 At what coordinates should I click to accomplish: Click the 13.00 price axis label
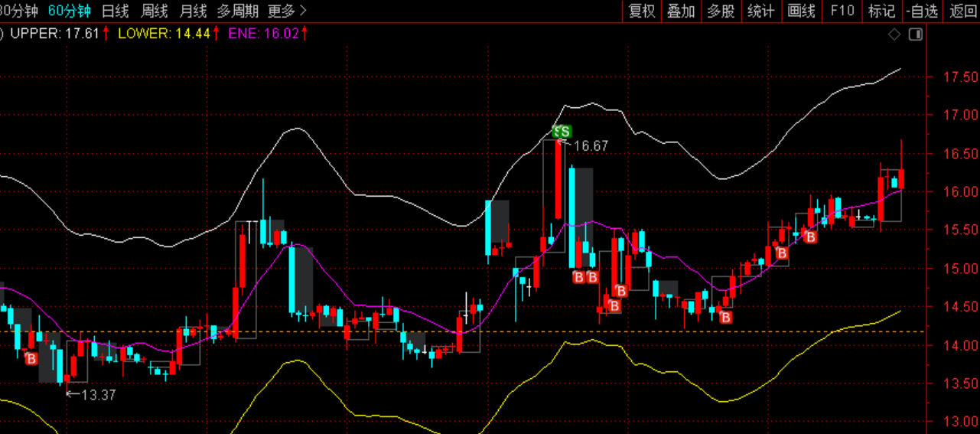pos(960,422)
